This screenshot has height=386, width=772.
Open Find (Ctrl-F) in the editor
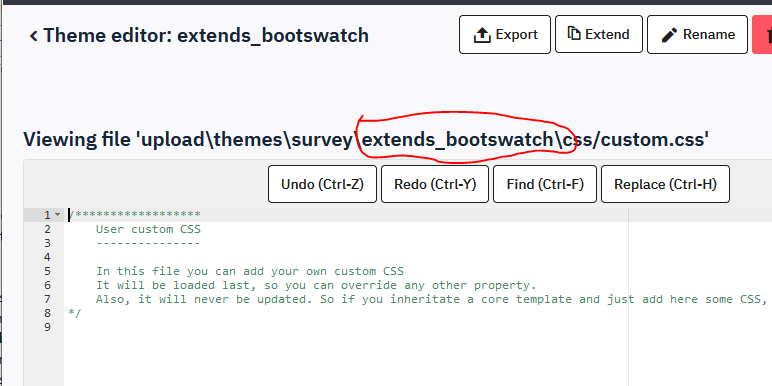pyautogui.click(x=545, y=184)
